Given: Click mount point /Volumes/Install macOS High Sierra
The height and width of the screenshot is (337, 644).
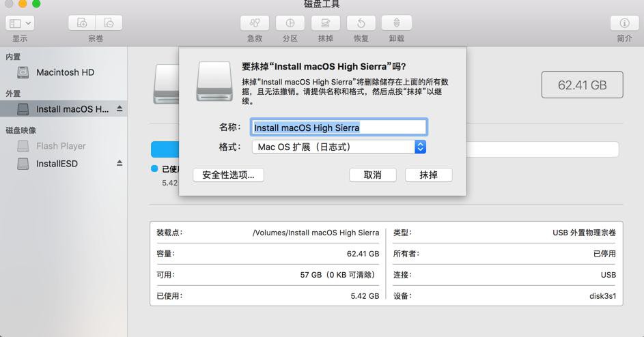Looking at the screenshot, I should [x=316, y=233].
